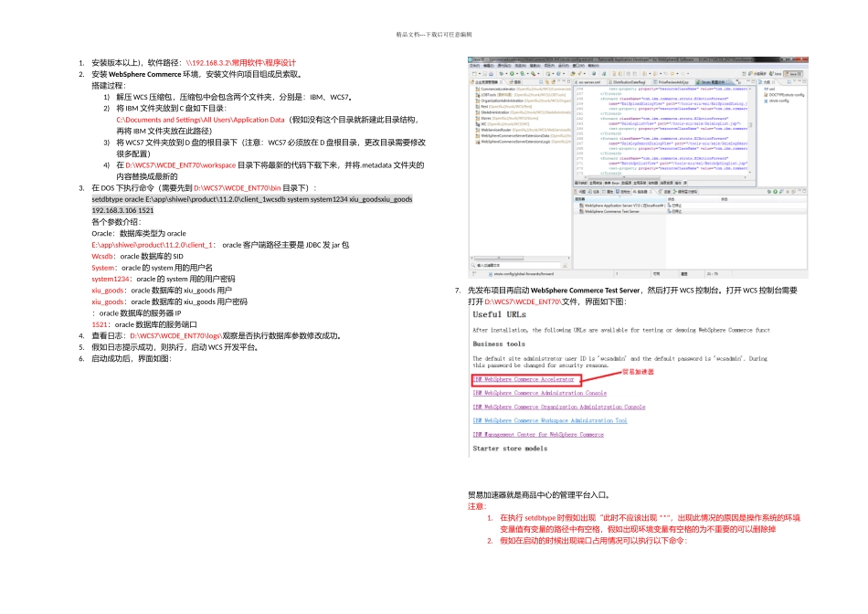The image size is (868, 614).
Task: Switch to Tasks tab in bottom panel
Action: tap(594, 192)
